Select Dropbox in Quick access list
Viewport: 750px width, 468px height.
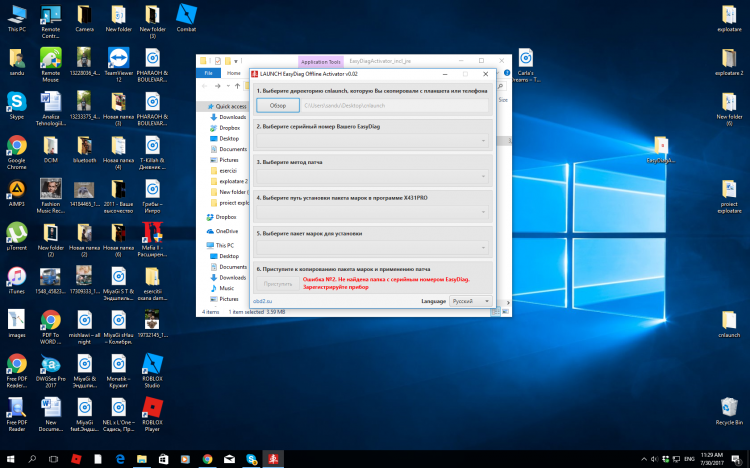point(229,128)
